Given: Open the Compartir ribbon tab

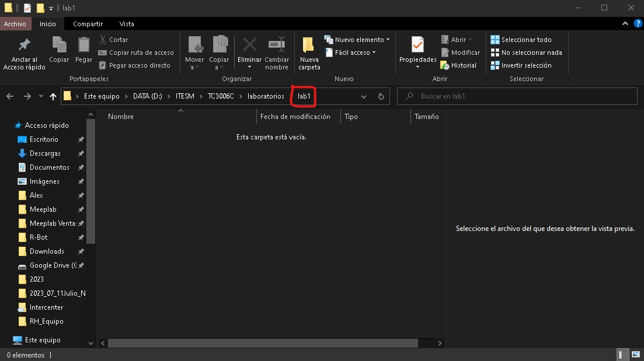Looking at the screenshot, I should [x=88, y=24].
